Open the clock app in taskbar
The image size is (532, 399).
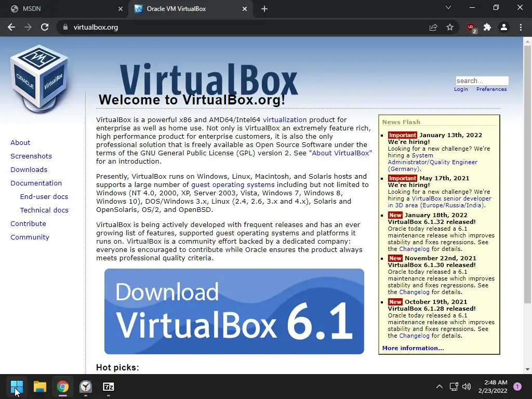86,387
